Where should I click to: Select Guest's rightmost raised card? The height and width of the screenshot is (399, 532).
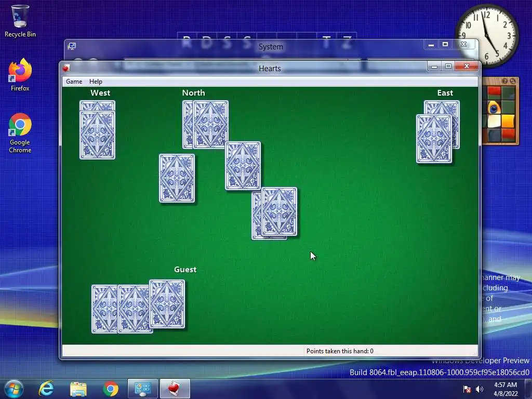[167, 304]
